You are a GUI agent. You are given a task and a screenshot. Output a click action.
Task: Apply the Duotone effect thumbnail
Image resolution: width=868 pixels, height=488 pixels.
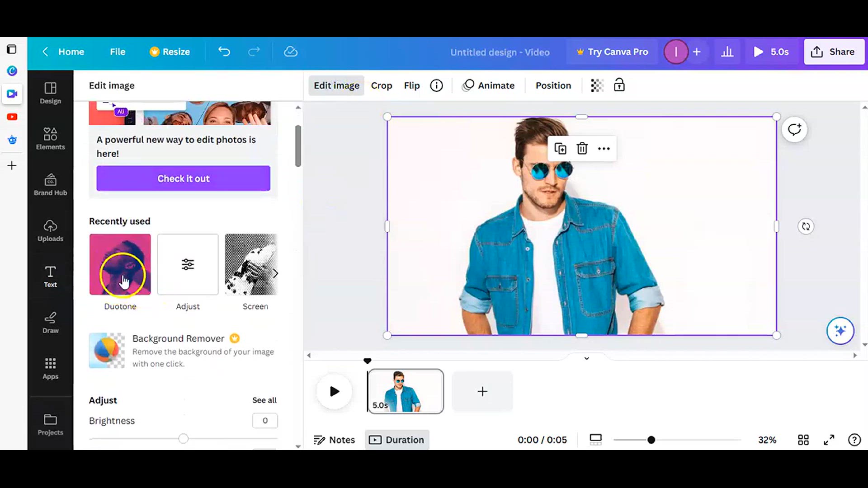point(120,264)
